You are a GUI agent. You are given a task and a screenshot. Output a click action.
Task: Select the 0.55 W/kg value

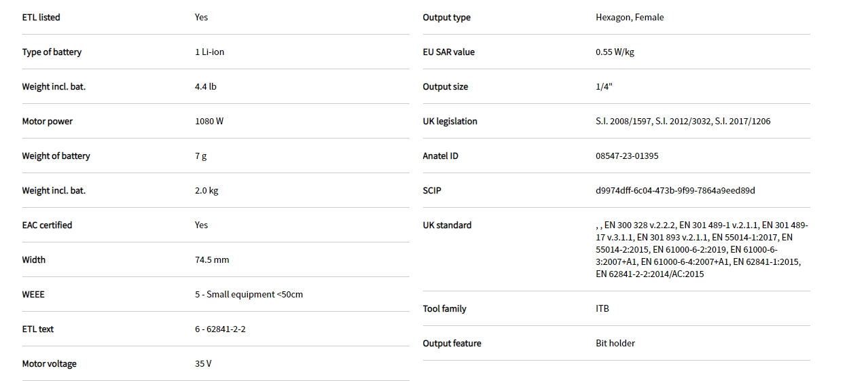tap(615, 52)
